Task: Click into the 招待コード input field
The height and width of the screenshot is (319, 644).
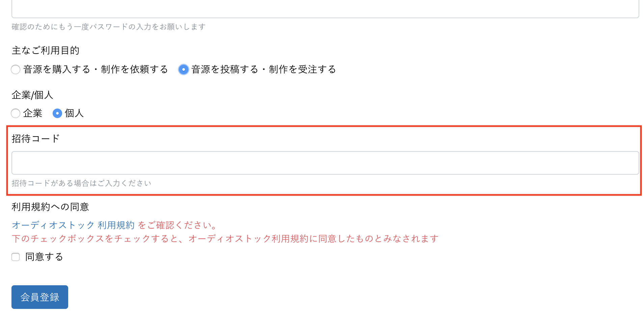Action: point(325,163)
